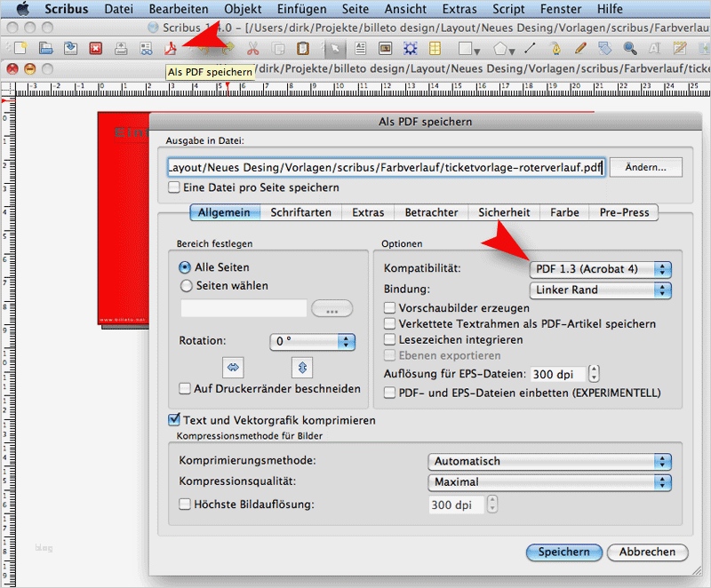Screen dimensions: 711x588
Task: Switch to the Pre-Press tab
Action: click(x=624, y=212)
